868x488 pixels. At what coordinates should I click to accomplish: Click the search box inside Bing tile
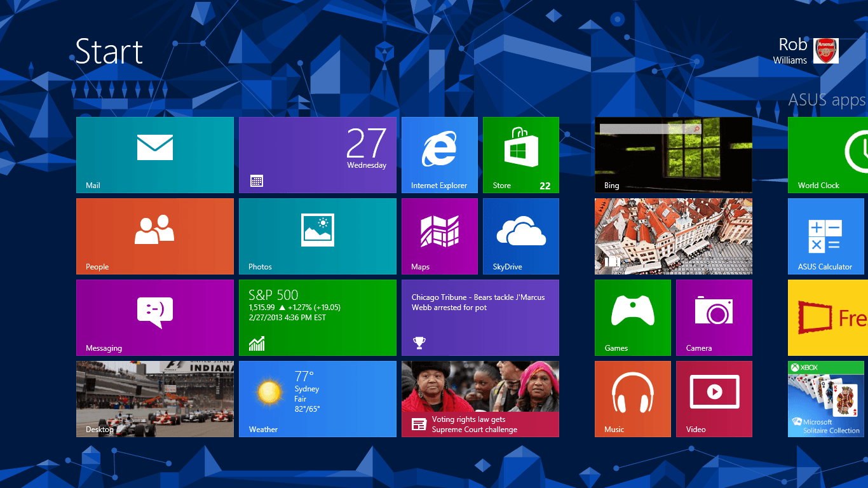pos(651,128)
